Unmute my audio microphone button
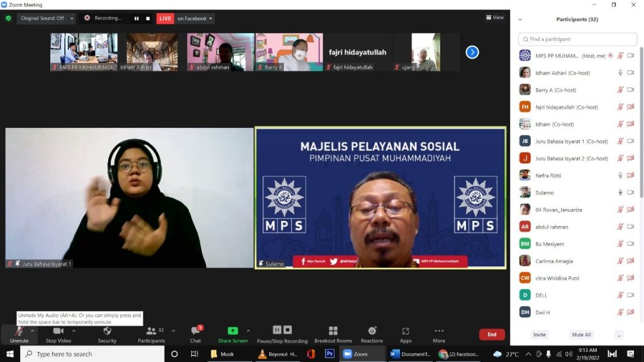 click(19, 334)
